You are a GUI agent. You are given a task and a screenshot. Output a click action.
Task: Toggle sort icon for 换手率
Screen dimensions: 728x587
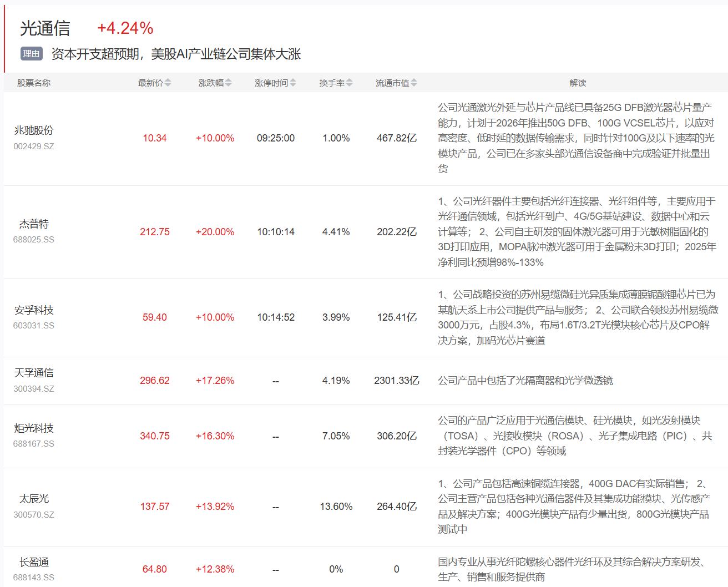tap(349, 83)
